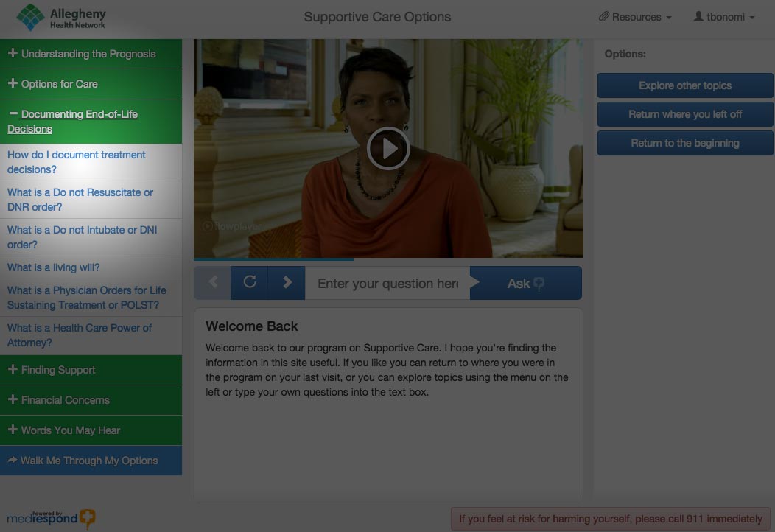Open Walk Me Through My Options
Viewport: 775px width, 532px height.
pos(91,461)
